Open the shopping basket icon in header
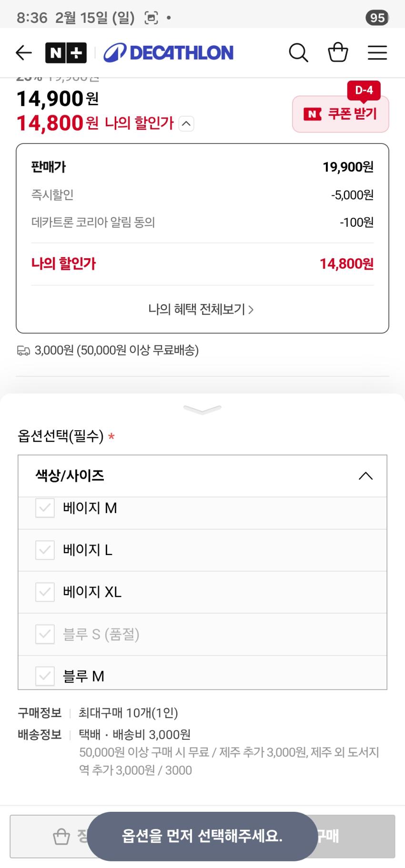The width and height of the screenshot is (405, 868). [x=338, y=52]
